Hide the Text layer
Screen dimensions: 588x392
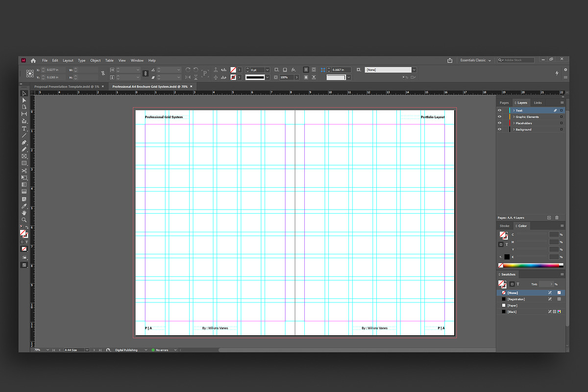point(500,110)
